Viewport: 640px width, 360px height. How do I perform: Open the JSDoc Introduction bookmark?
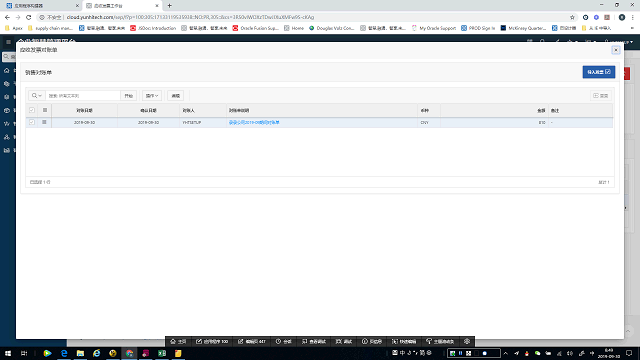click(x=153, y=28)
